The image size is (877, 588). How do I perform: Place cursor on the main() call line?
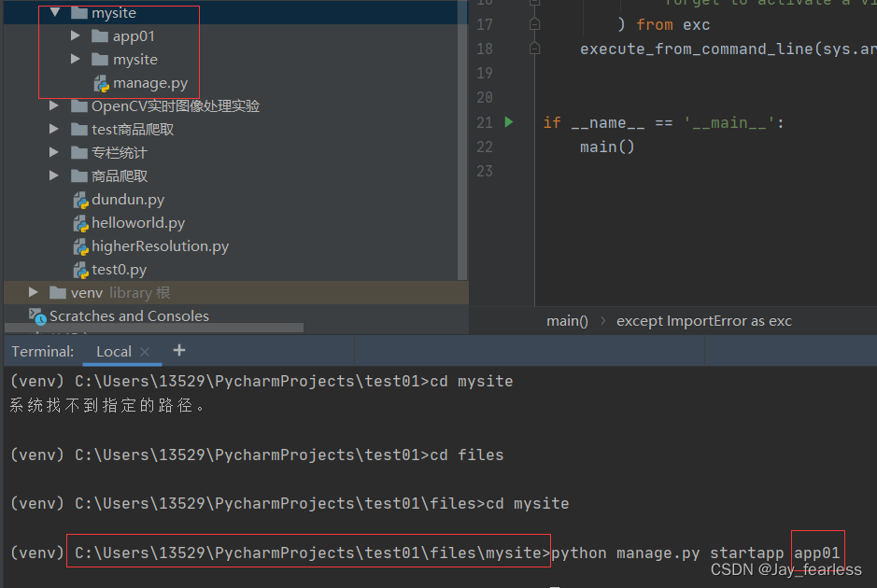pyautogui.click(x=607, y=147)
